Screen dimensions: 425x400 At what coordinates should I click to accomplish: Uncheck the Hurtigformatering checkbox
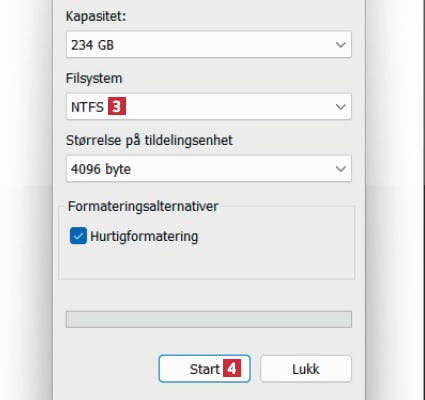tap(78, 236)
